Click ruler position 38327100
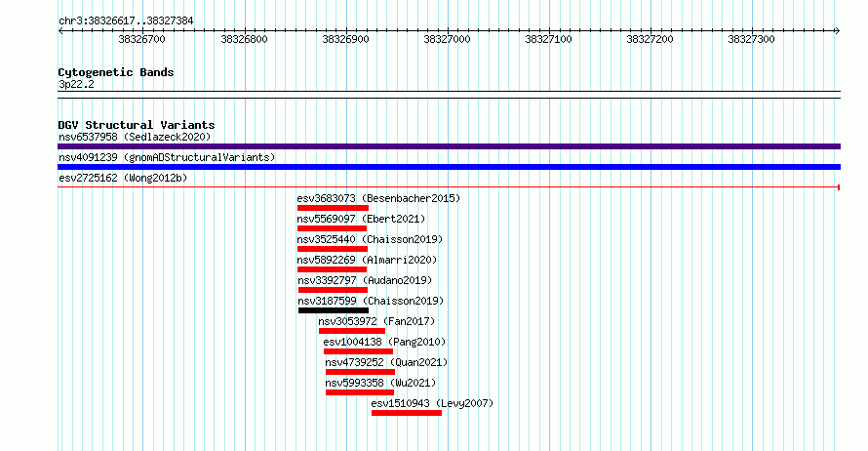This screenshot has width=868, height=451. [548, 39]
